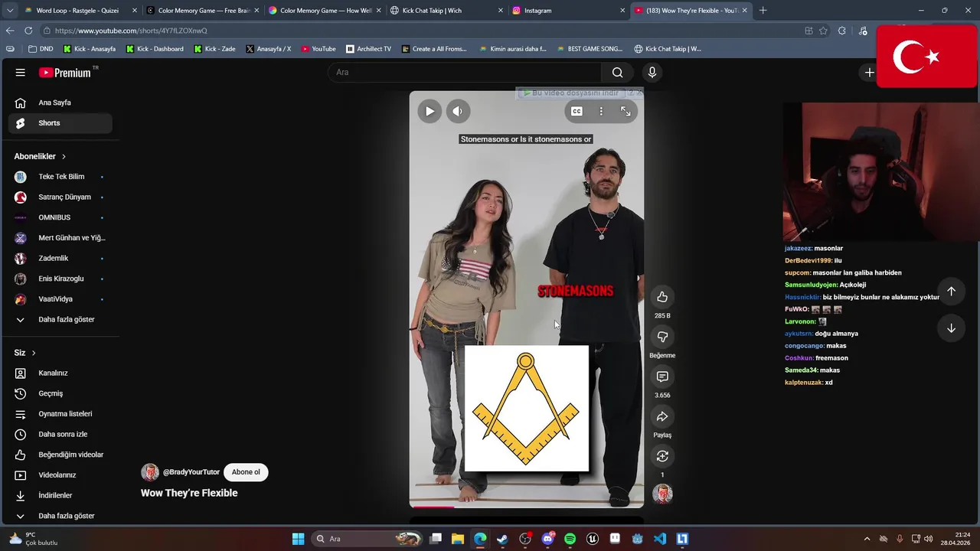Screen dimensions: 980x551
Task: Open the YouTube hamburger guide menu
Action: [x=21, y=73]
